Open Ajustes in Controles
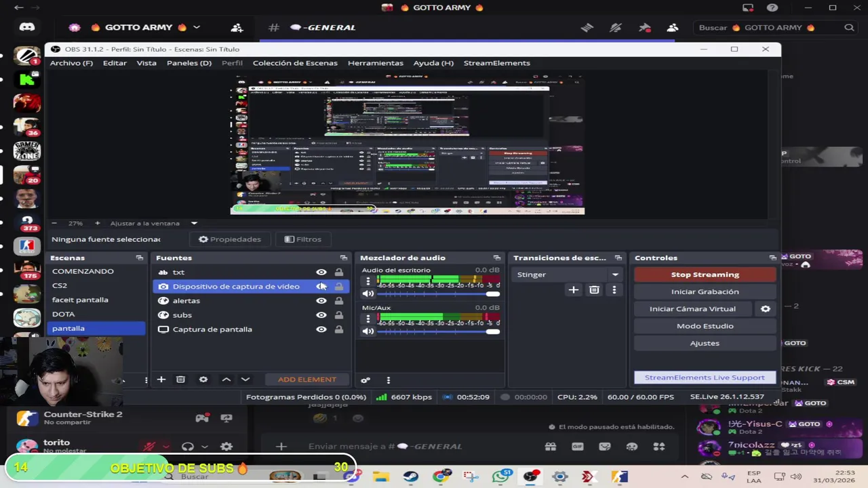Viewport: 868px width, 488px height. (705, 343)
